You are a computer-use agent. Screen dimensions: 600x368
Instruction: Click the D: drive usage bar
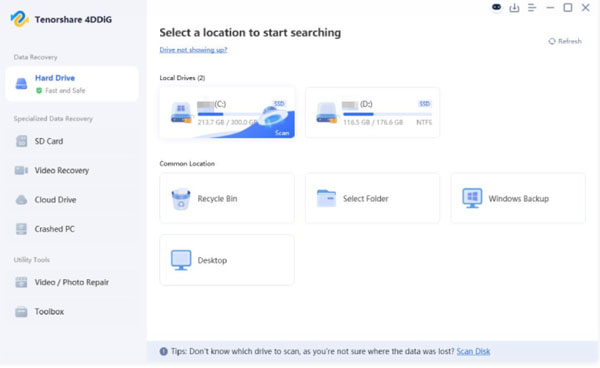(x=387, y=114)
